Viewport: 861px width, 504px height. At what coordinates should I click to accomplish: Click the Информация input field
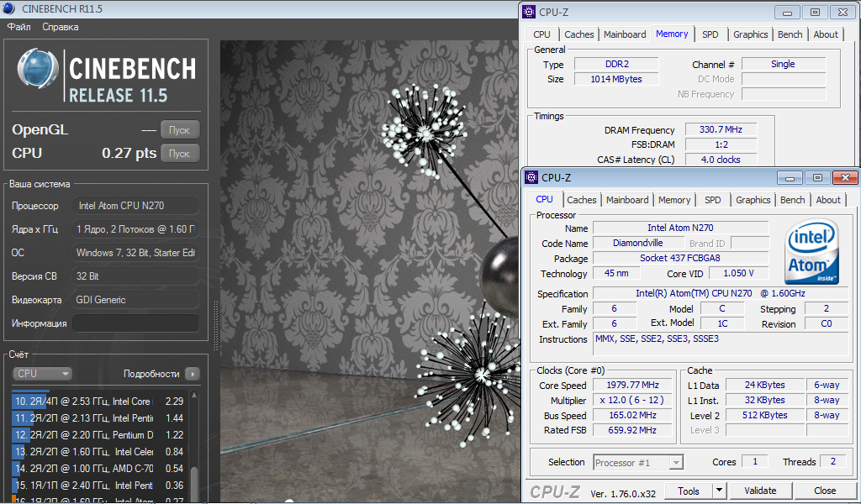135,323
